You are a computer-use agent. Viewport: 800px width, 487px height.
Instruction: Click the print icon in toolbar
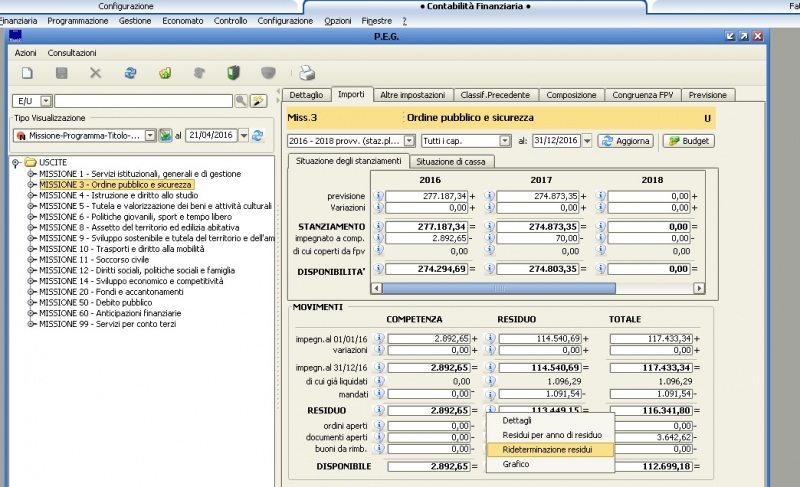click(308, 73)
